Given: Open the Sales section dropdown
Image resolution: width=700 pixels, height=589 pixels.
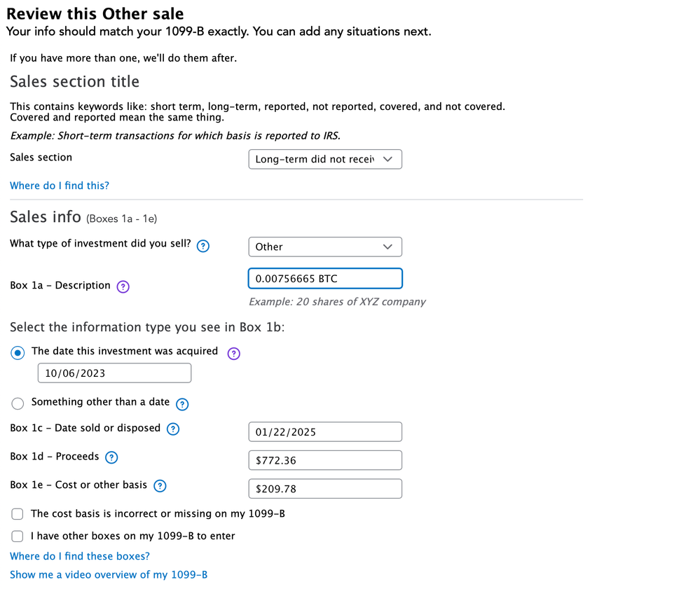Looking at the screenshot, I should 325,160.
